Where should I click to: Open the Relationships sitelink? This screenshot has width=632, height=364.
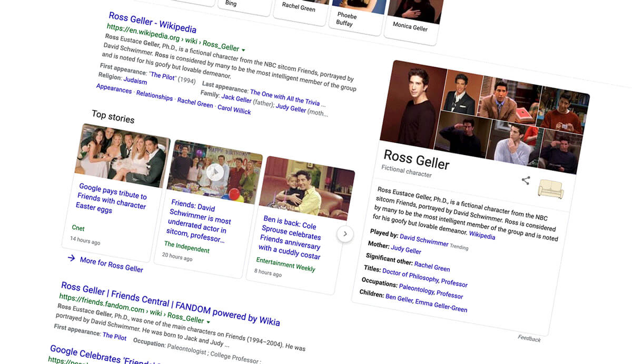154,96
